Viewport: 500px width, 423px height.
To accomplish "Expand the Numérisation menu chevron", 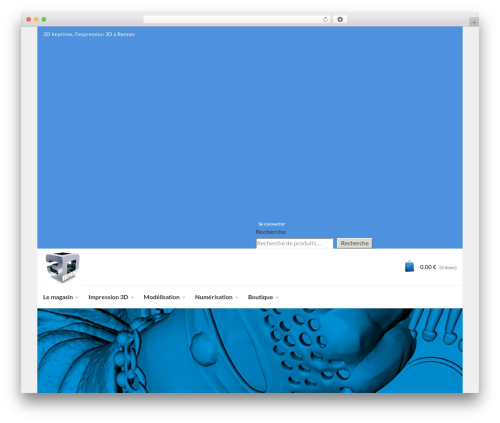I will pyautogui.click(x=237, y=297).
